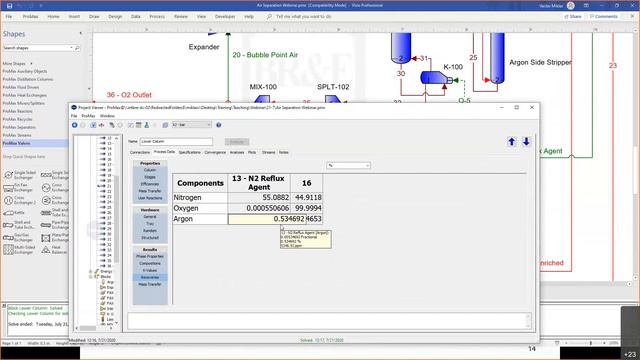Click the Share button in Visio
640x360 pixels.
573,16
